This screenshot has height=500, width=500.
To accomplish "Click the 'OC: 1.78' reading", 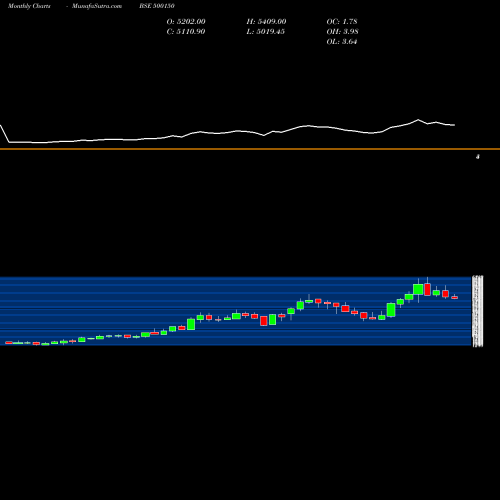I will [x=342, y=22].
